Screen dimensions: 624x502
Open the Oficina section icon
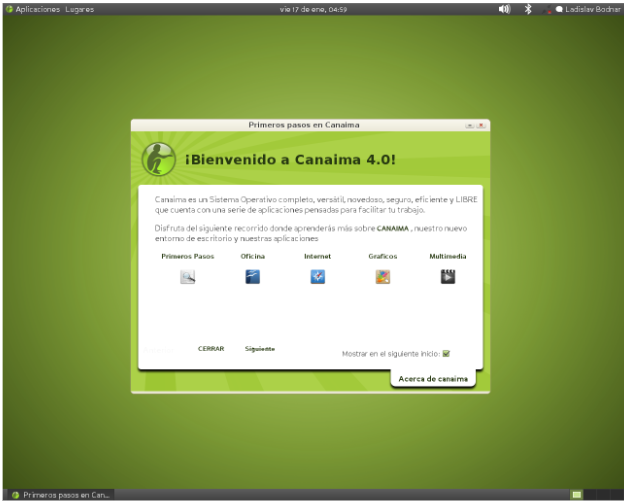pyautogui.click(x=252, y=276)
